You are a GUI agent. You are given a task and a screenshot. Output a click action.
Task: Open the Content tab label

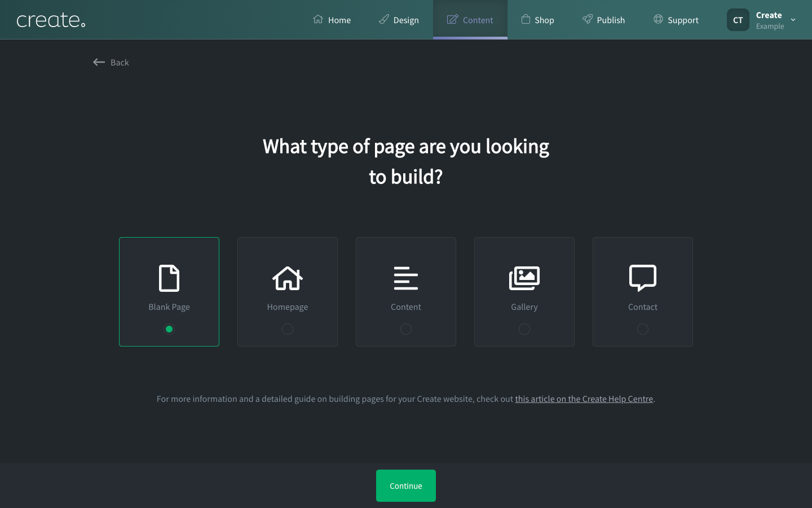478,20
